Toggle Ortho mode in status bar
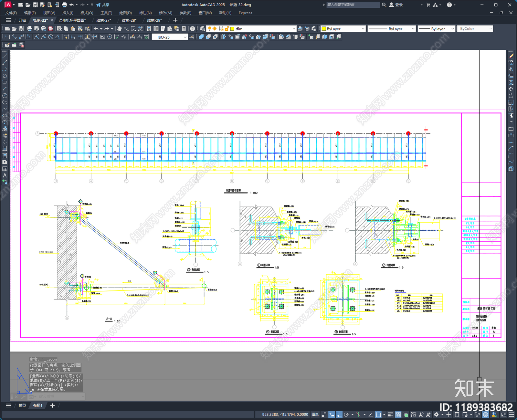The height and width of the screenshot is (420, 517). click(339, 415)
